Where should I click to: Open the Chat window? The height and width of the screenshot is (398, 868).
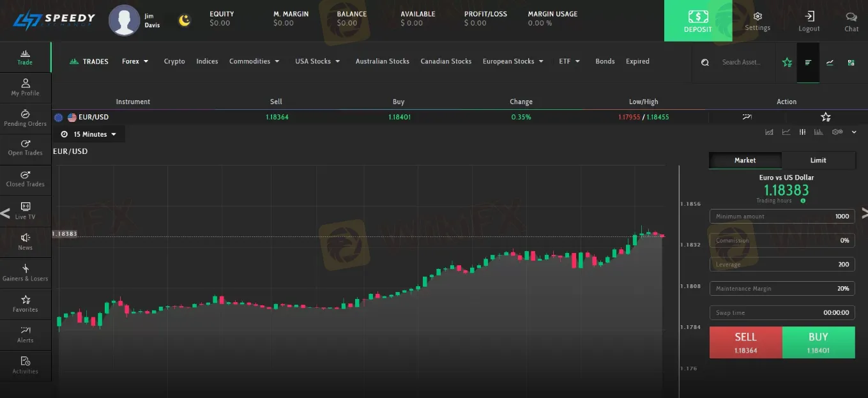(x=851, y=21)
